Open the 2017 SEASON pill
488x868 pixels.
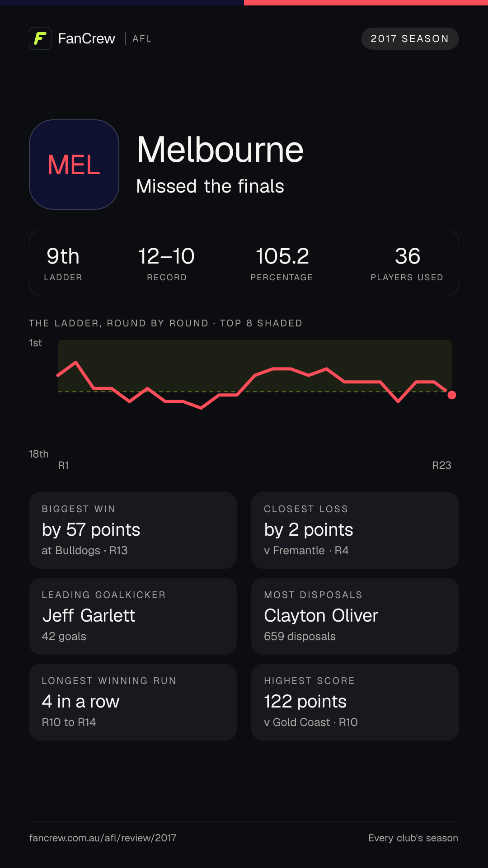coord(410,39)
